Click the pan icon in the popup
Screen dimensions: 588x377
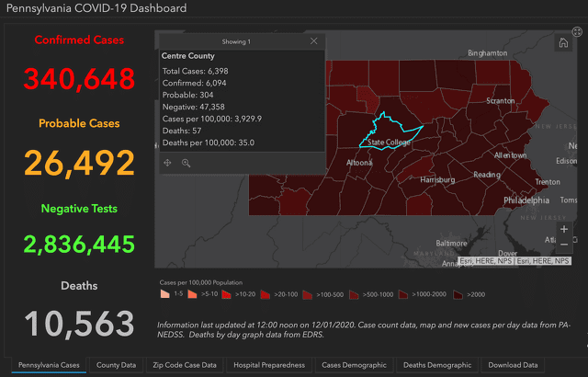[x=167, y=163]
